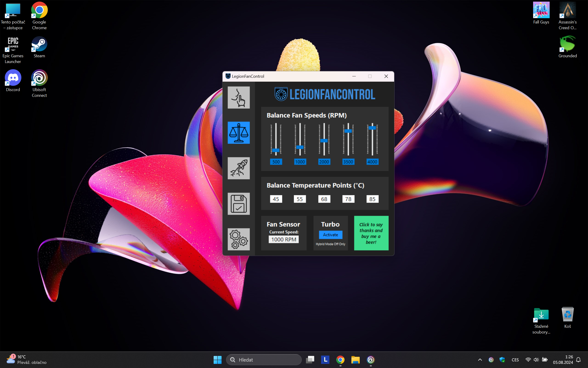
Task: Open File Explorer from taskbar
Action: coord(356,360)
